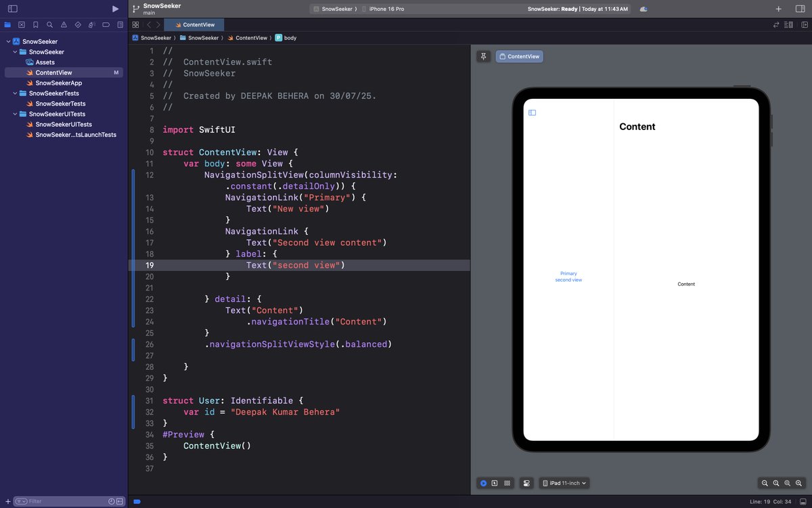Collapse the SnowSeekerTests folder
Image resolution: width=812 pixels, height=508 pixels.
[15, 93]
